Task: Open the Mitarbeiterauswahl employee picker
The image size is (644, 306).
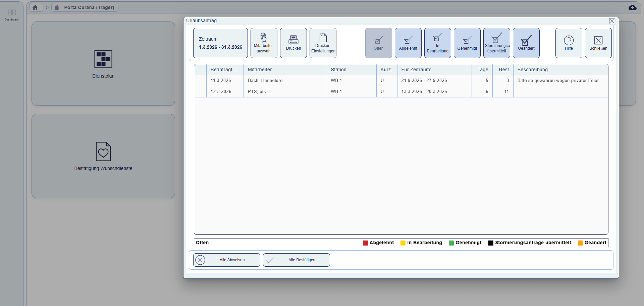Action: (x=264, y=43)
